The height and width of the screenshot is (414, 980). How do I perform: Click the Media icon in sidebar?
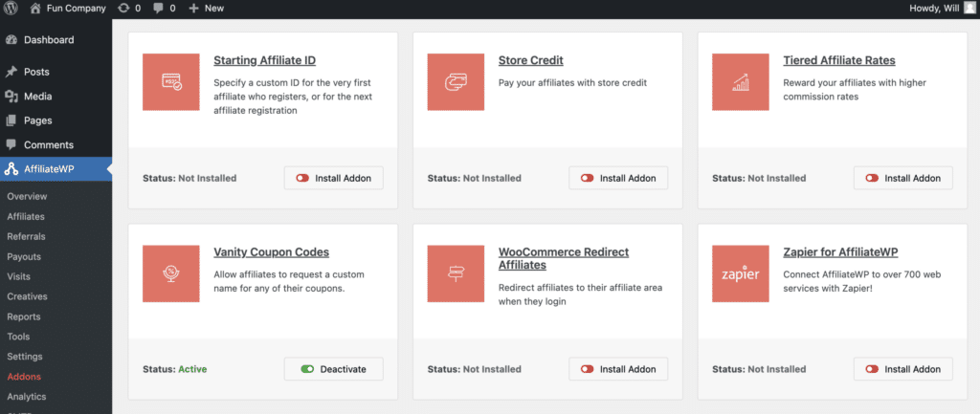11,97
